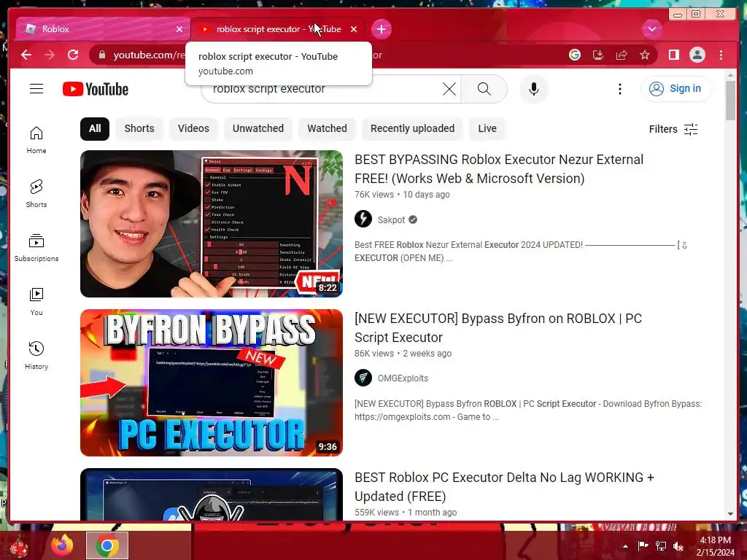Click the site lock icon in address bar
The width and height of the screenshot is (747, 560).
[101, 55]
